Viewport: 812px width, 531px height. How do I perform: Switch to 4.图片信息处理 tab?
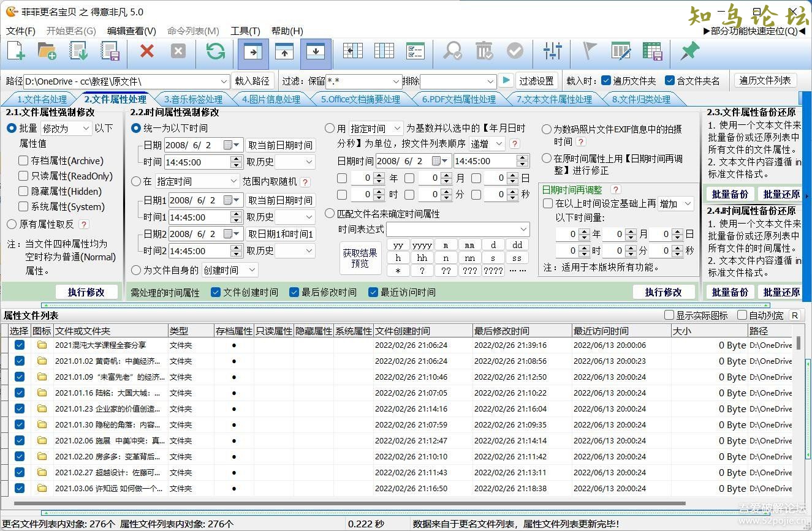click(x=271, y=99)
